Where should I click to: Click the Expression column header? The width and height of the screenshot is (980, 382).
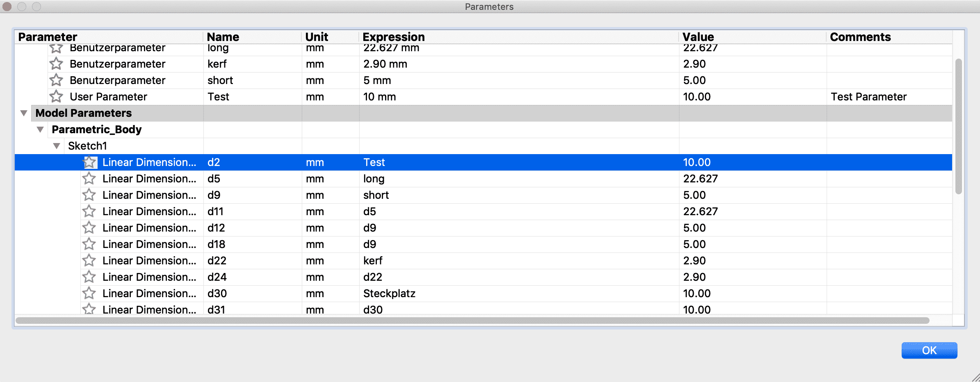394,37
